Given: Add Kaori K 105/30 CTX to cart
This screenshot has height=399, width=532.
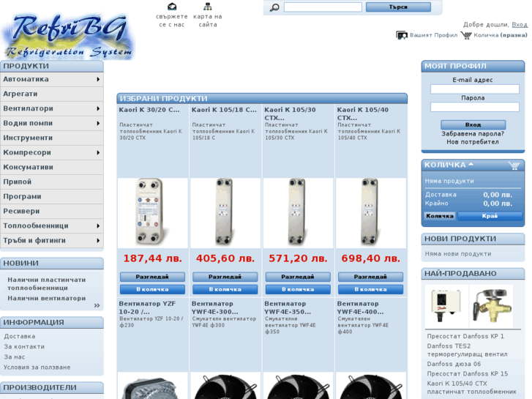Looking at the screenshot, I should point(298,289).
